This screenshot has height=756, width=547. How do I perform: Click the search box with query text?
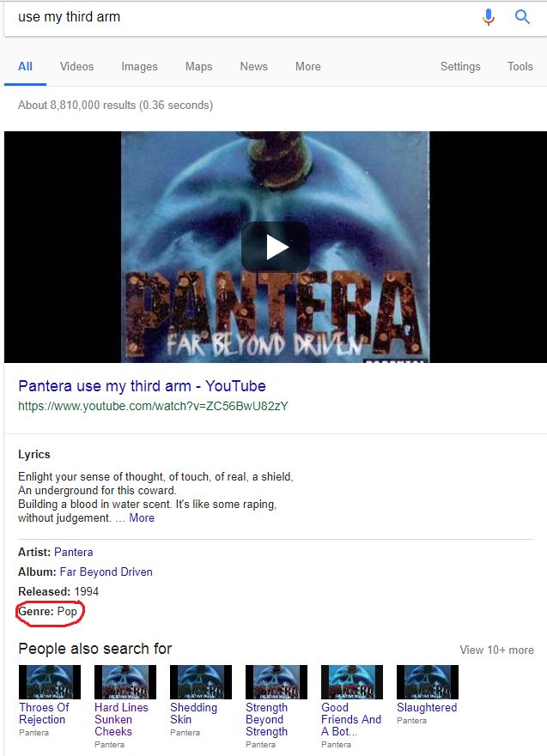(240, 17)
